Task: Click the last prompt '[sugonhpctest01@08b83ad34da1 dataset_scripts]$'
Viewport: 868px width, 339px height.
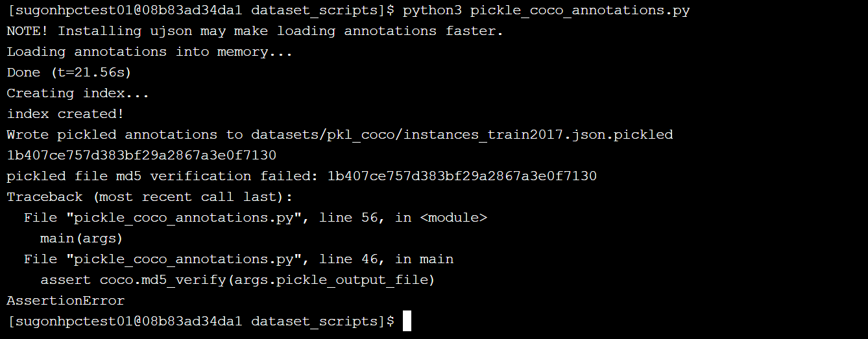Action: pyautogui.click(x=200, y=321)
